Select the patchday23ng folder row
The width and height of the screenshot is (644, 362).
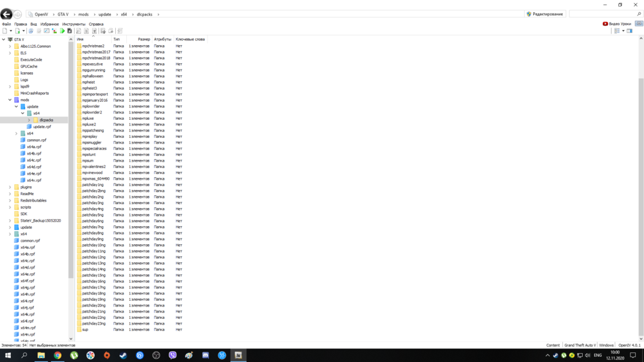coord(141,323)
